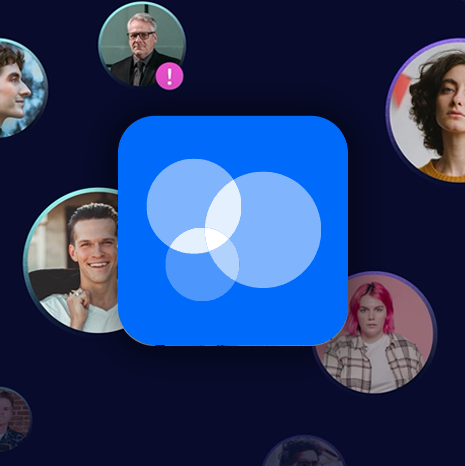Click solid blue area above the logo circles
Screen dimensions: 465x466
233,138
